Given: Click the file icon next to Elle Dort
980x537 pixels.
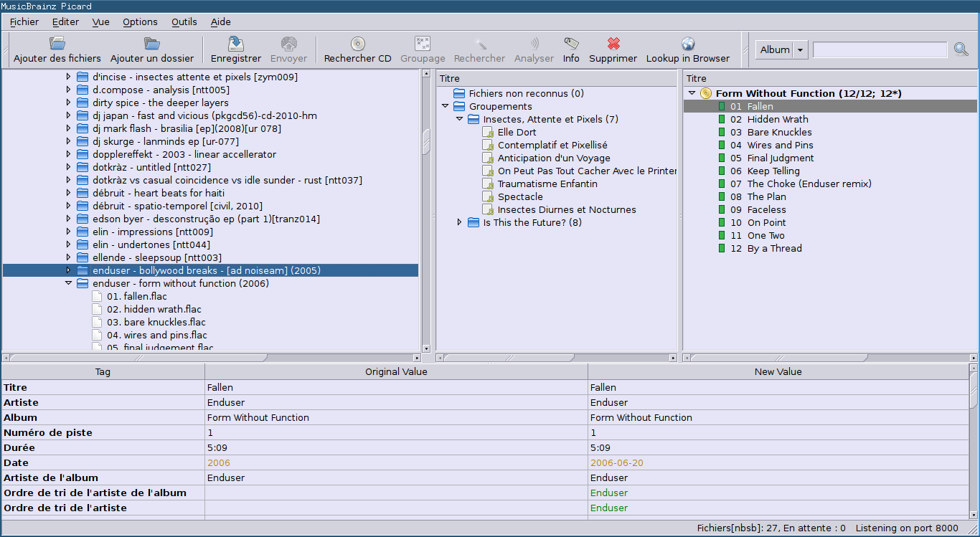Looking at the screenshot, I should (x=489, y=132).
